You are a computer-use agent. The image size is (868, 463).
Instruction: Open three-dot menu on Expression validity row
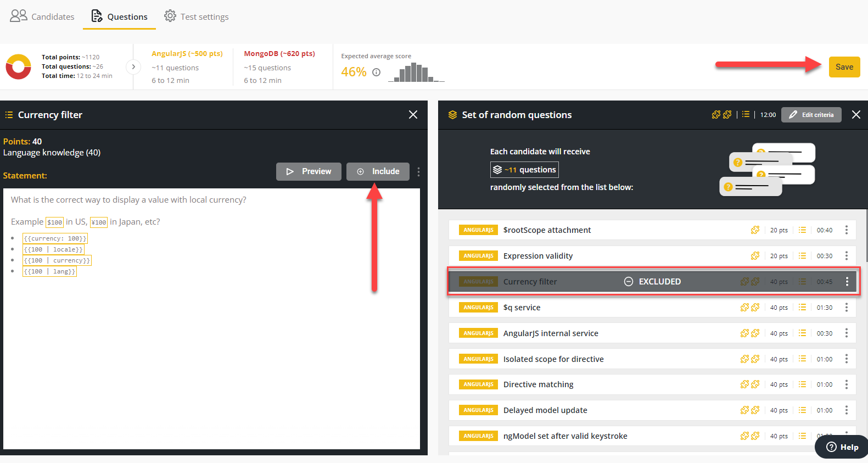pyautogui.click(x=846, y=256)
